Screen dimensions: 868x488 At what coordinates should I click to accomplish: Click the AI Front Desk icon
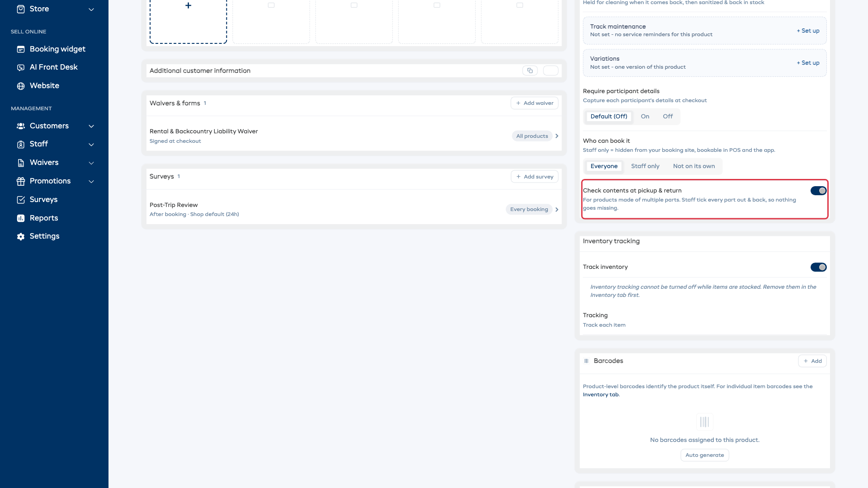pos(21,67)
